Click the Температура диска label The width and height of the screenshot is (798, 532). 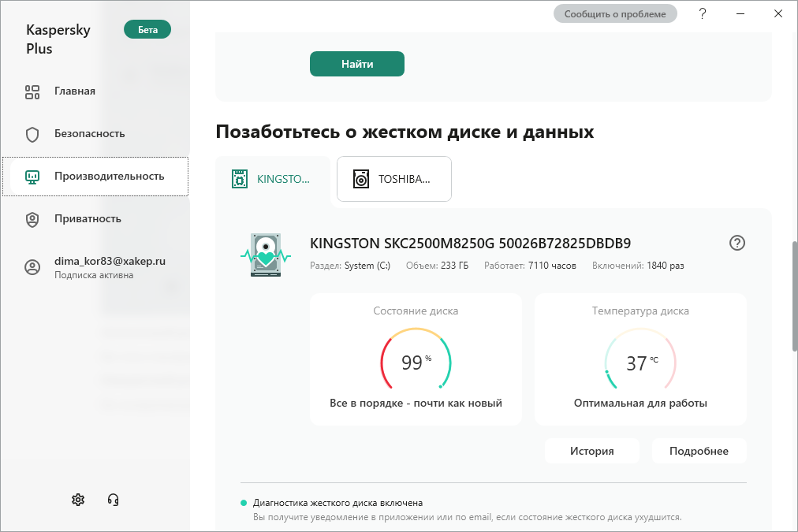click(640, 311)
